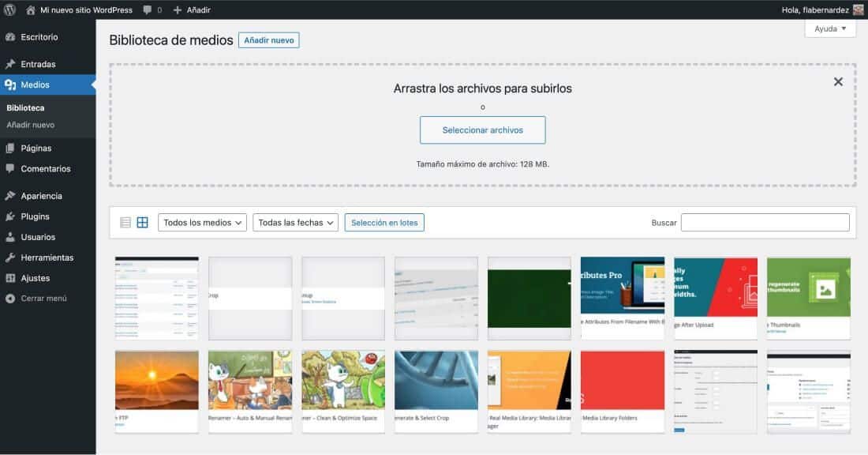
Task: Click the Plugins icon in the sidebar
Action: tap(10, 216)
